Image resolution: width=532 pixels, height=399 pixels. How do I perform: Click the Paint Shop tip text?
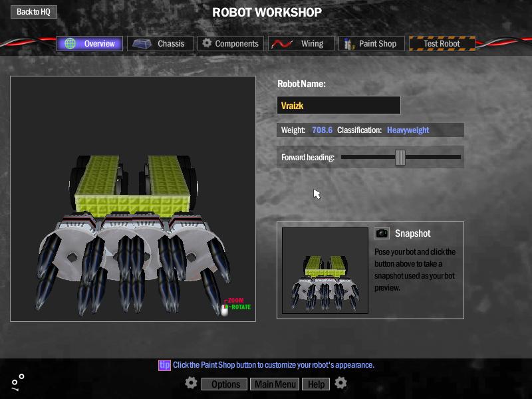coord(273,365)
